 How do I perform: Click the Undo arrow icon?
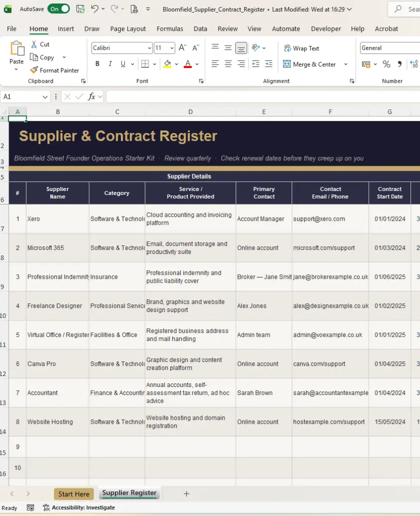click(94, 9)
